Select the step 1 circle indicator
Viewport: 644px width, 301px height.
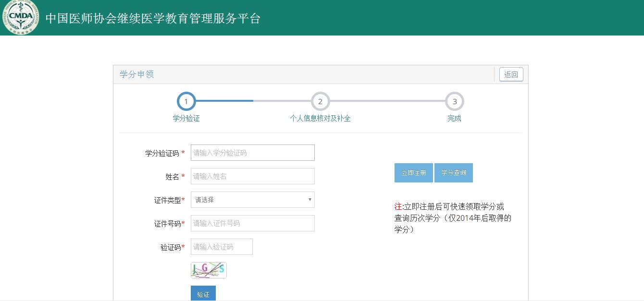pos(186,101)
